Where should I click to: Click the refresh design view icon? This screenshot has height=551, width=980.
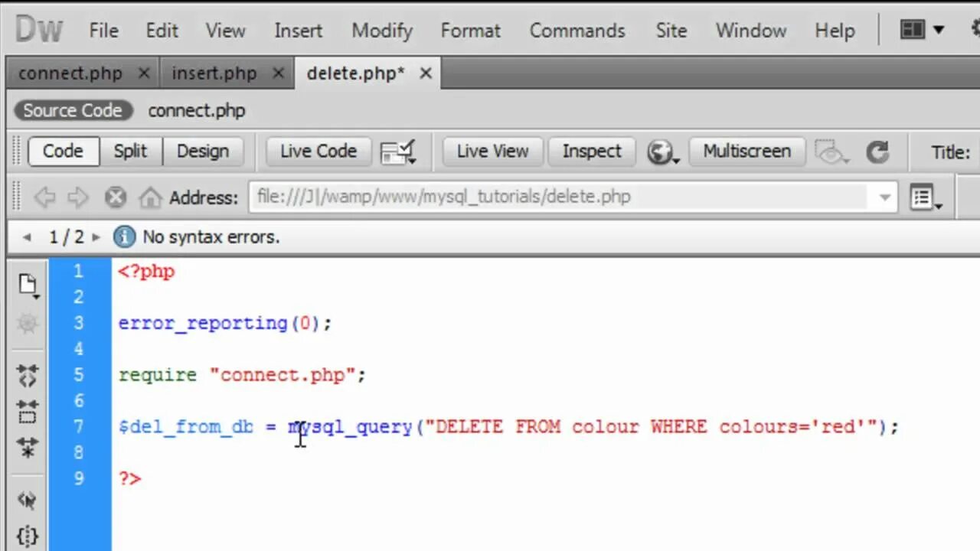877,152
